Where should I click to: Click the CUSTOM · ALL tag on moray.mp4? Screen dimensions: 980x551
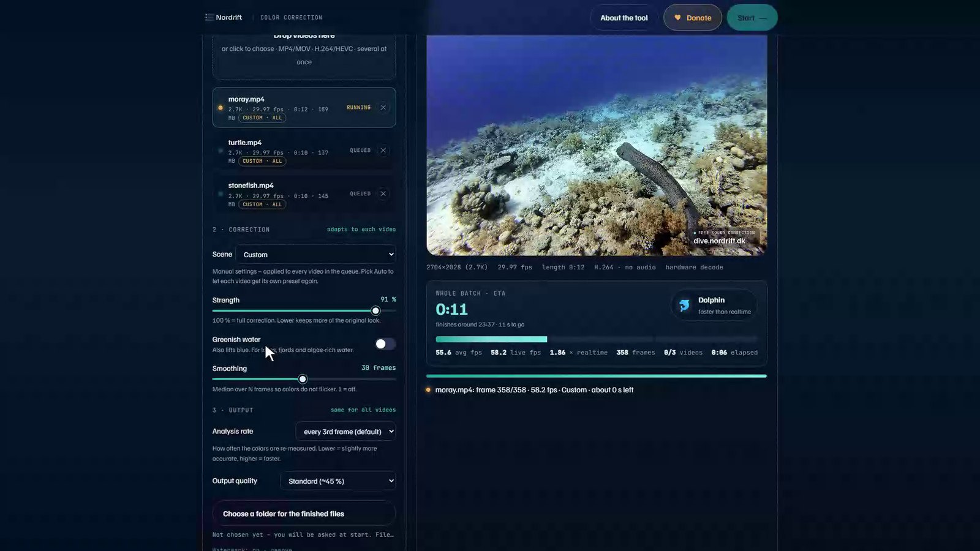262,118
